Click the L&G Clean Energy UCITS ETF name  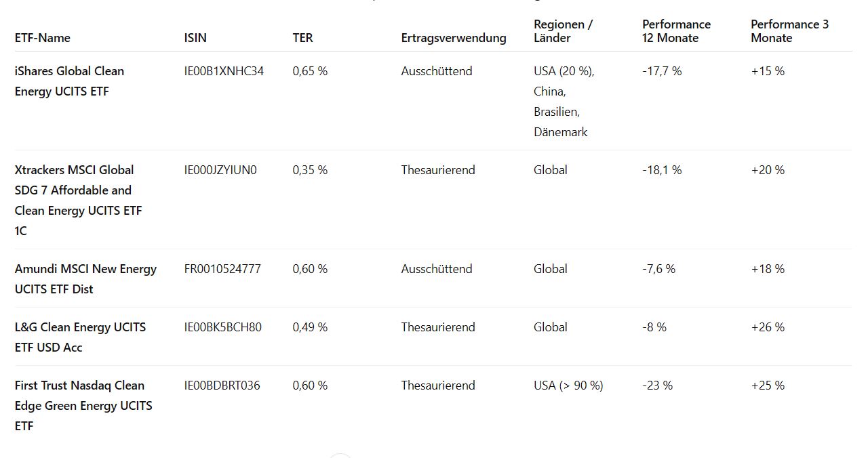coord(80,337)
